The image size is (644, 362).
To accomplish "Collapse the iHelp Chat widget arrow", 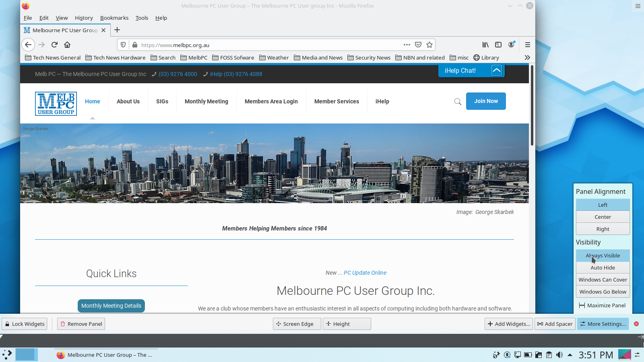I will (x=497, y=70).
